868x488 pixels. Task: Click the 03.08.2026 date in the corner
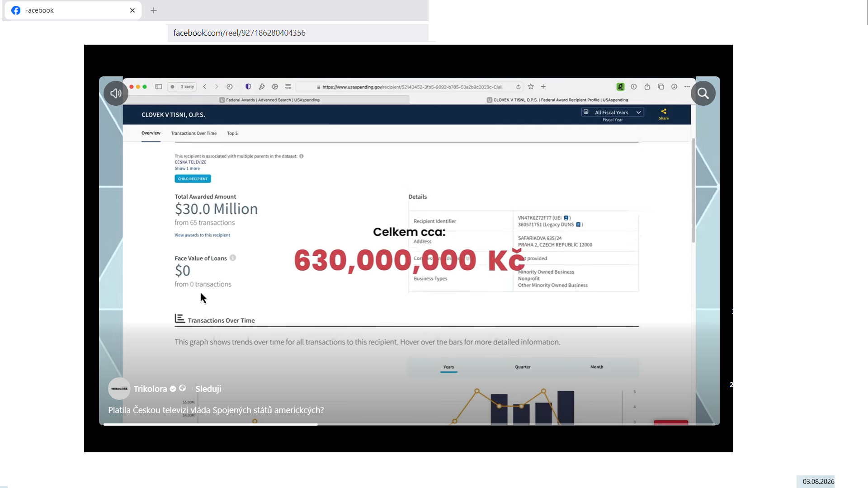point(818,482)
